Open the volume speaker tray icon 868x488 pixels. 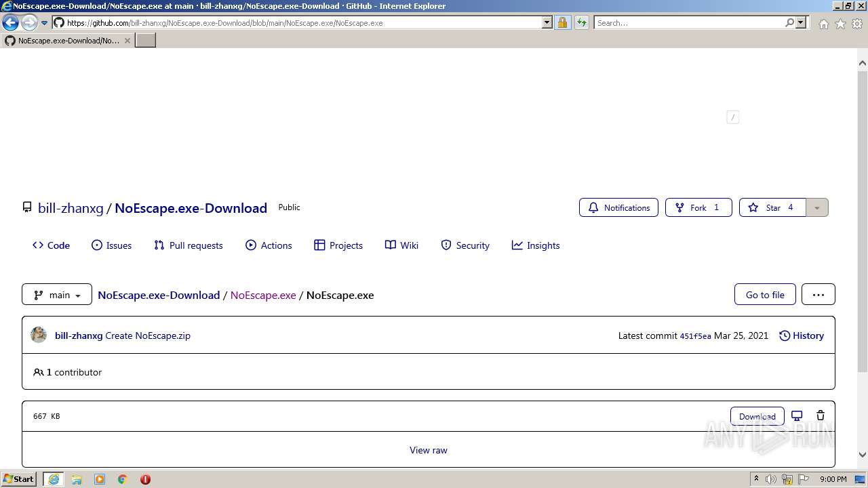(771, 479)
